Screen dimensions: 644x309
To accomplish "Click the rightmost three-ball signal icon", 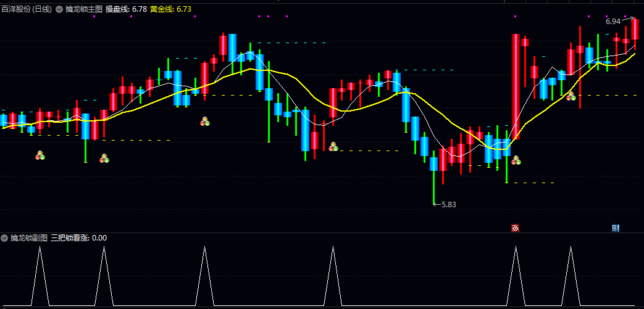I will pyautogui.click(x=571, y=96).
